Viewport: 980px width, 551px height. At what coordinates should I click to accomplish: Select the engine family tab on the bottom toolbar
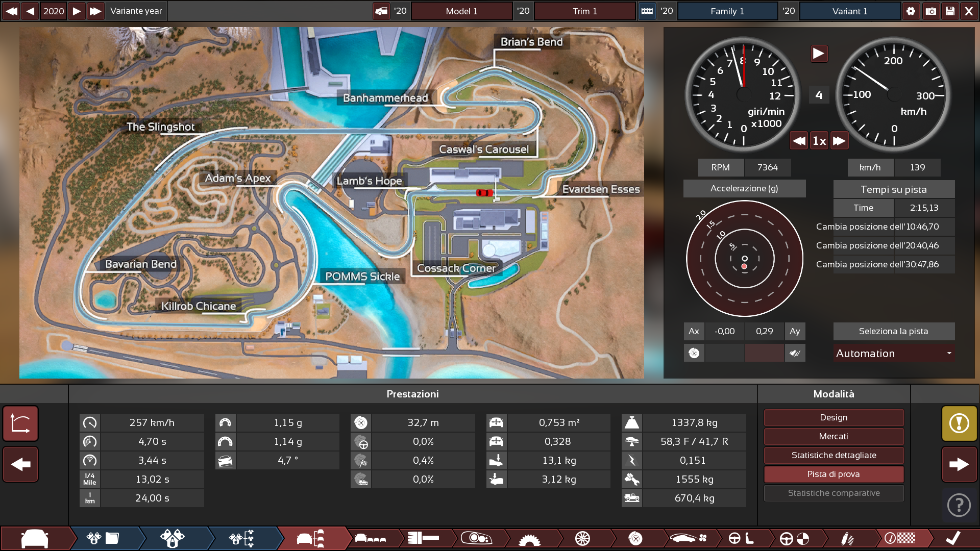click(102, 538)
